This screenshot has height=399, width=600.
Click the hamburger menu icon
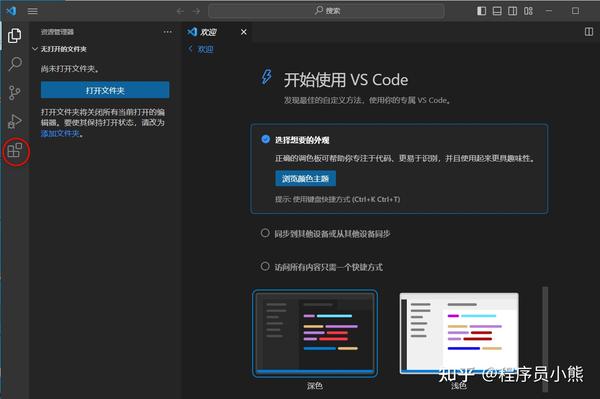(33, 11)
